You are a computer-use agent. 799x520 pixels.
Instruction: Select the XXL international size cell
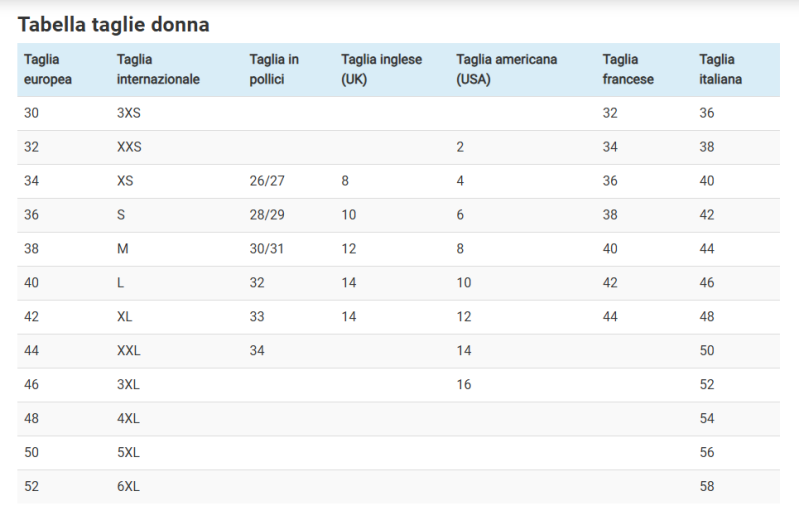click(x=129, y=351)
